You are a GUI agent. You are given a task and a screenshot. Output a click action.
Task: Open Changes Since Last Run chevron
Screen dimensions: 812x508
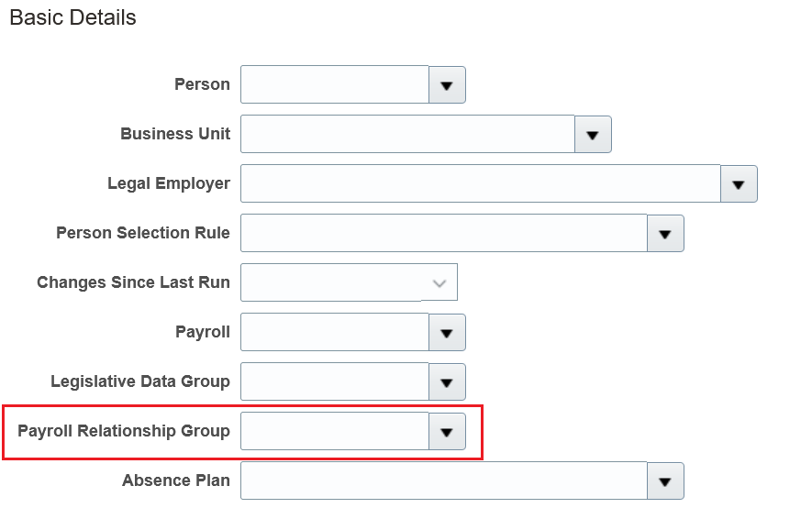click(439, 282)
